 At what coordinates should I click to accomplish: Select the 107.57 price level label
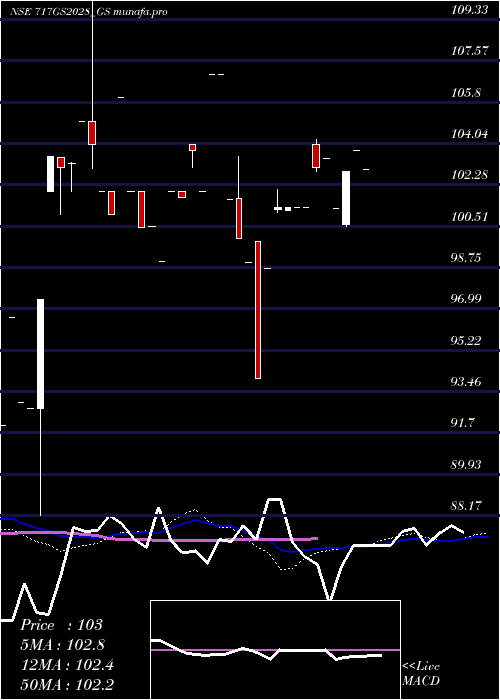(469, 51)
